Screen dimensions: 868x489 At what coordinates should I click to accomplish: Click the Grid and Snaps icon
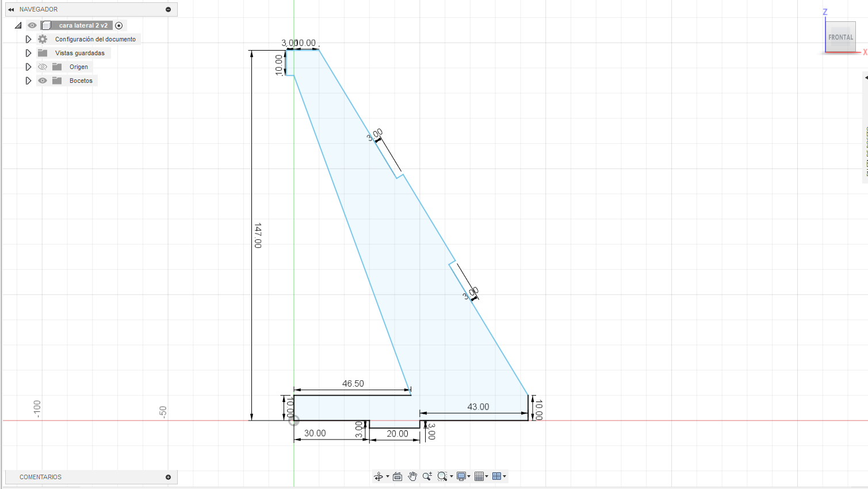point(479,476)
